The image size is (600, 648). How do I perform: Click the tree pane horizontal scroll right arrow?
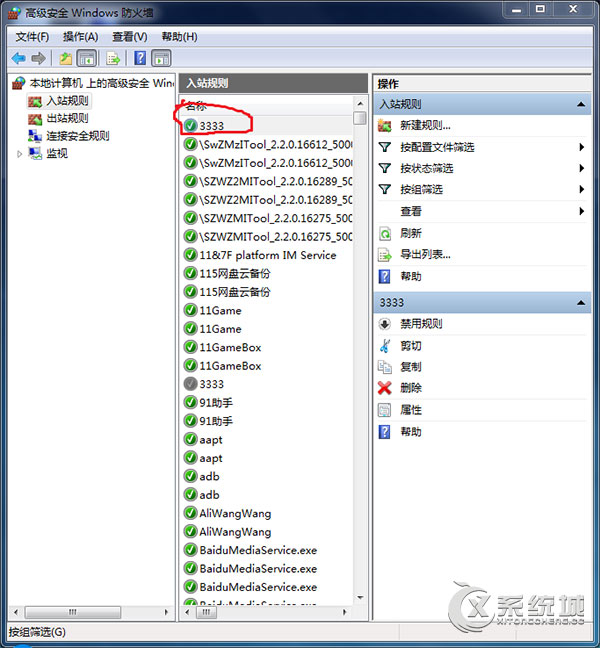coord(166,612)
